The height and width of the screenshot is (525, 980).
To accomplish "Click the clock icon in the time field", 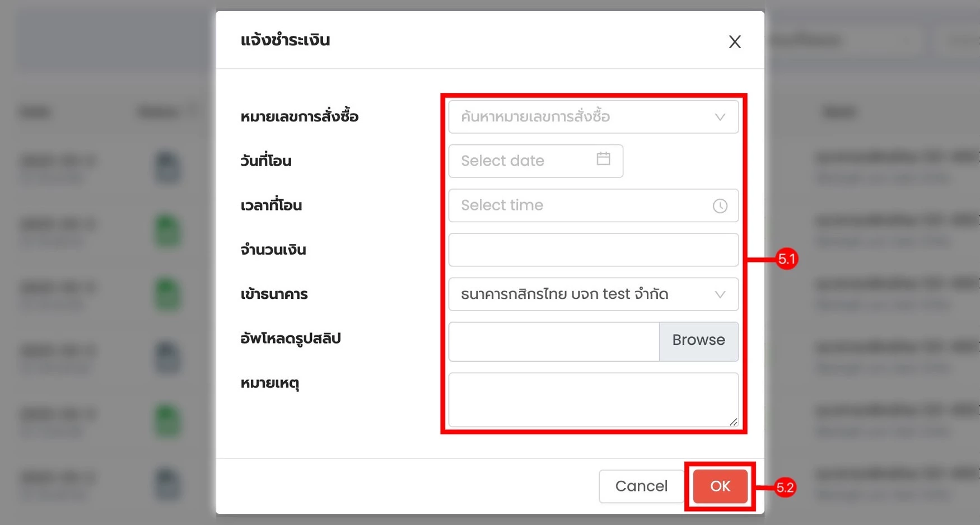I will [x=720, y=206].
